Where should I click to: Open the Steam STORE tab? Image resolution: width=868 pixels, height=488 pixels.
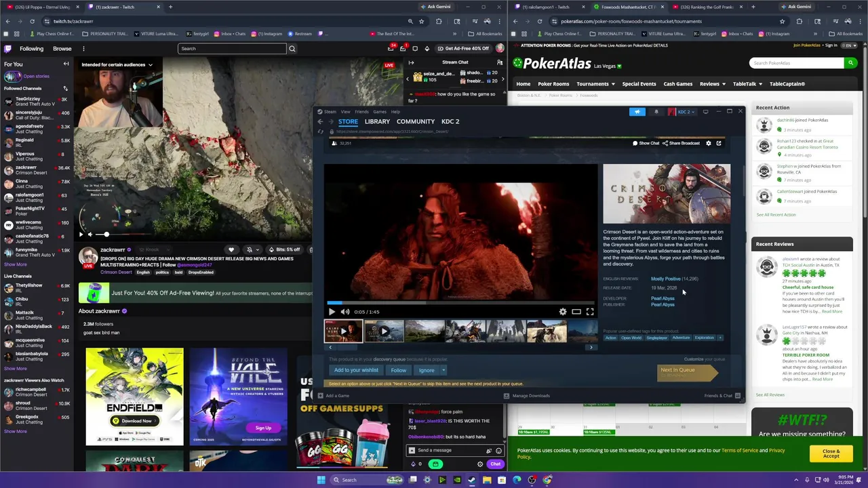[x=348, y=121]
